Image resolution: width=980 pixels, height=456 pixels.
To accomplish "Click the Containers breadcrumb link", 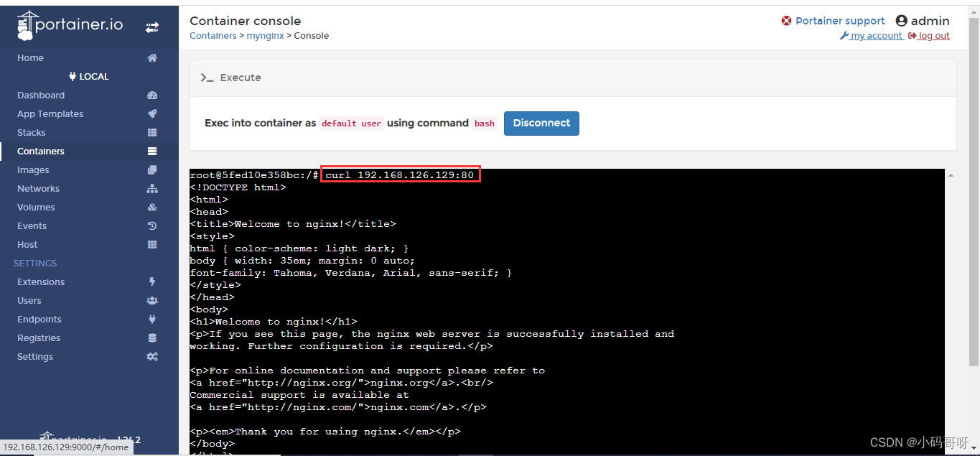I will point(213,36).
